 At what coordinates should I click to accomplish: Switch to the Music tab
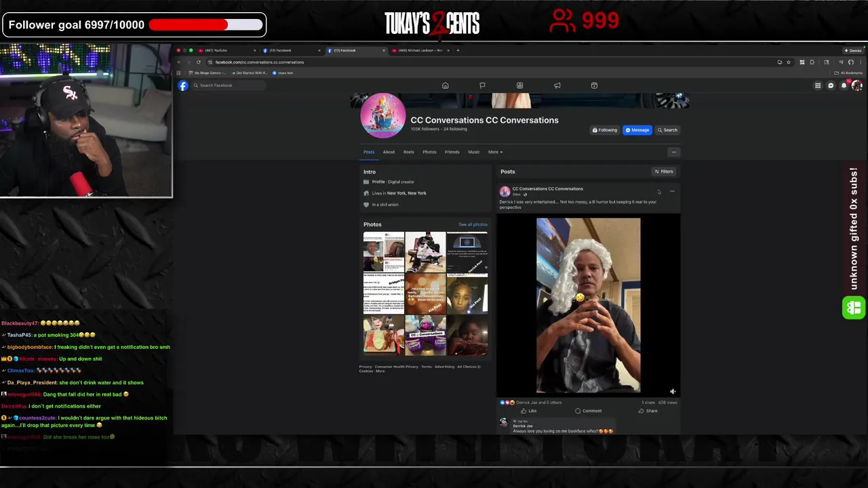pos(474,152)
